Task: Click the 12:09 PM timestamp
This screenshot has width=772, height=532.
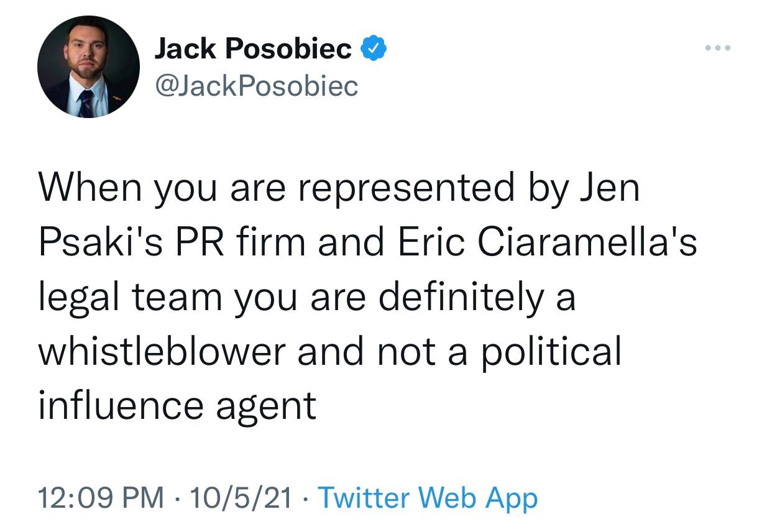Action: pos(101,498)
